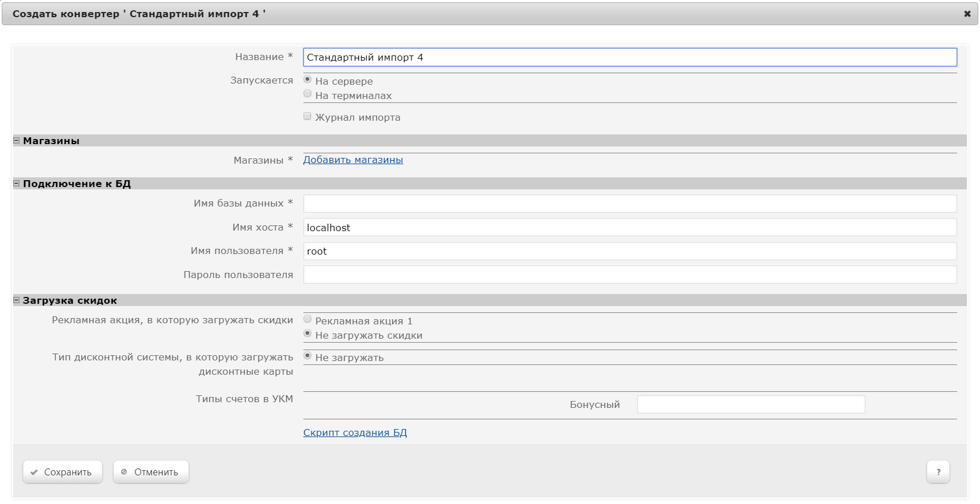
Task: Collapse the Магазины section
Action: point(17,141)
